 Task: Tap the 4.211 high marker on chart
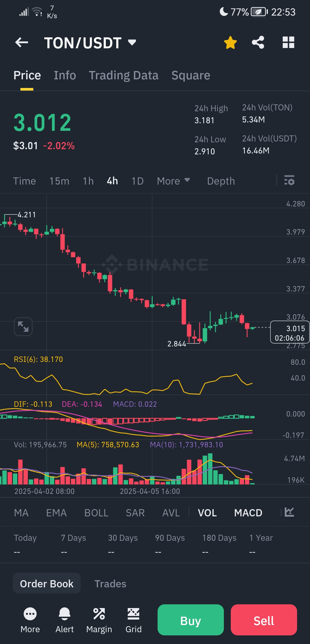(27, 215)
